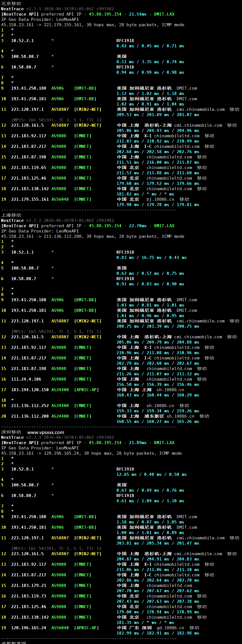Select the 深圳移动 section heading

pyautogui.click(x=11, y=432)
